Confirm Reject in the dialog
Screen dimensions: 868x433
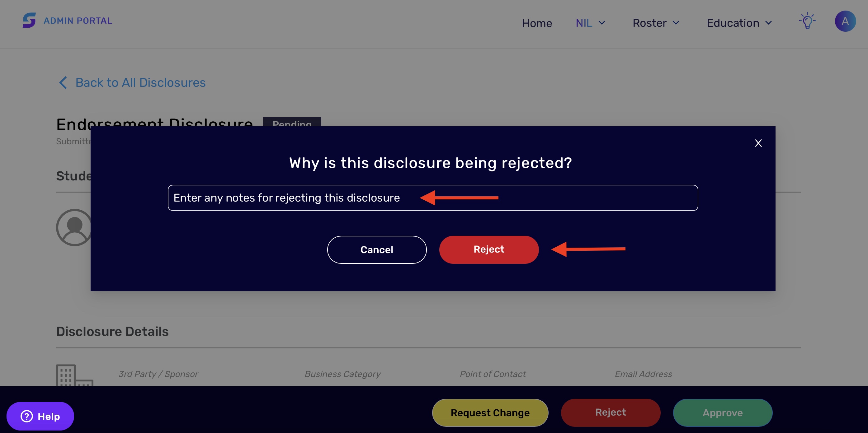pos(488,249)
